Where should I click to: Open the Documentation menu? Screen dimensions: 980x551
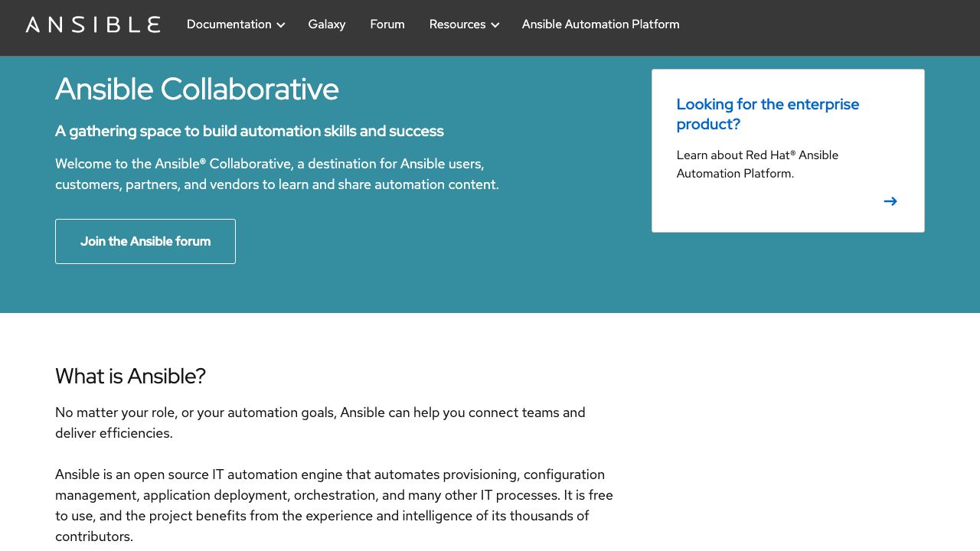pyautogui.click(x=235, y=24)
